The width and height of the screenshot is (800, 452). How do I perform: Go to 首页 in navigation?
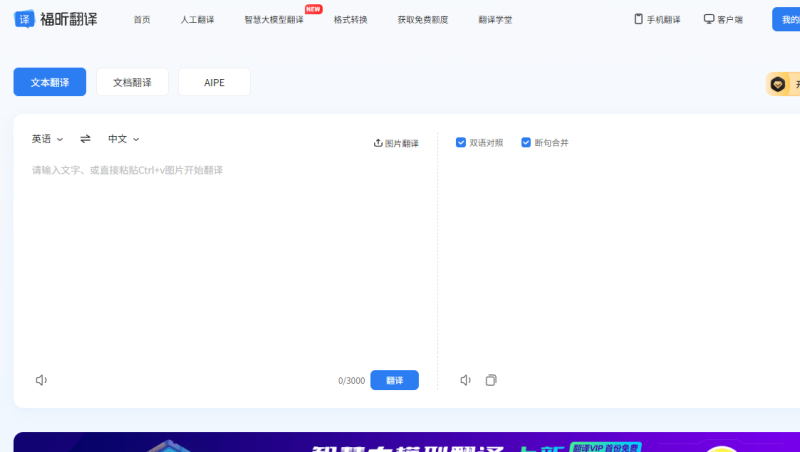(x=142, y=20)
